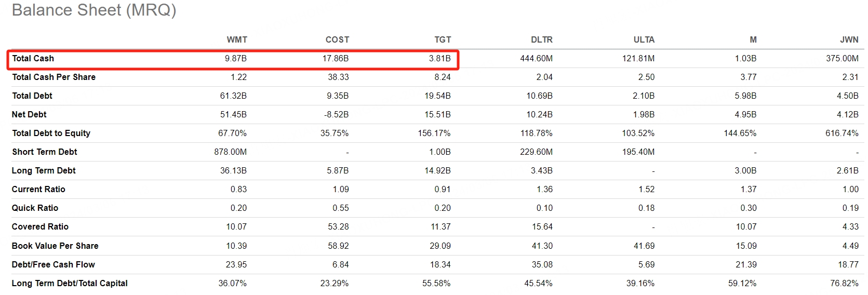Select the Debt/Free Cash Flow label

click(x=53, y=264)
